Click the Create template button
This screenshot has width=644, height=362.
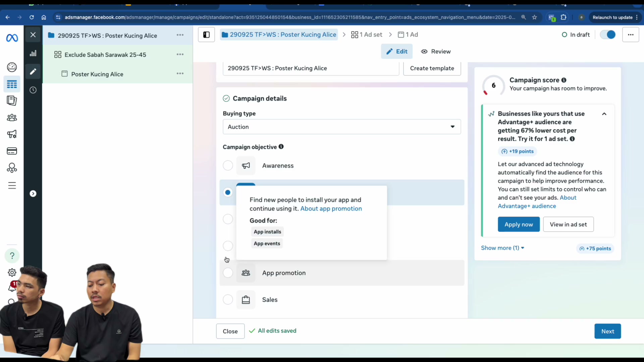pos(432,68)
